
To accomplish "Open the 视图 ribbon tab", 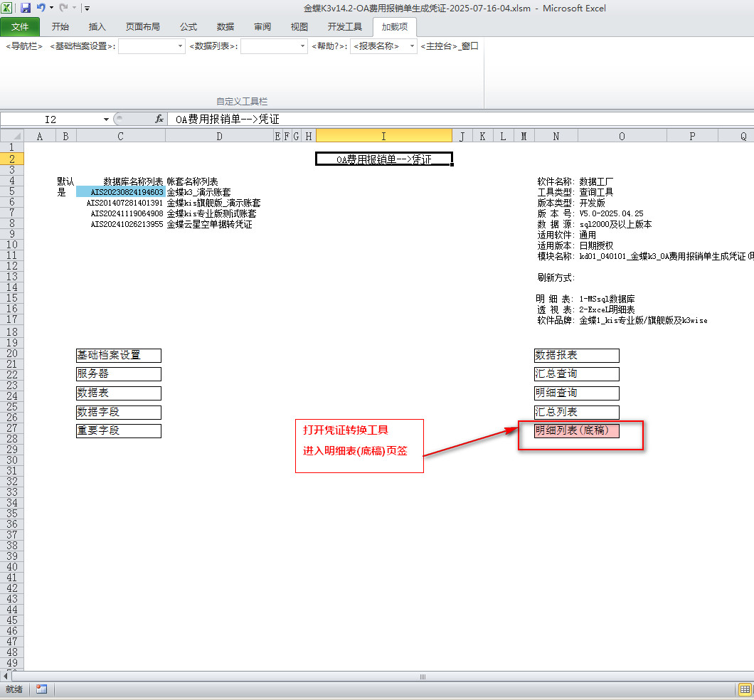I will click(299, 27).
